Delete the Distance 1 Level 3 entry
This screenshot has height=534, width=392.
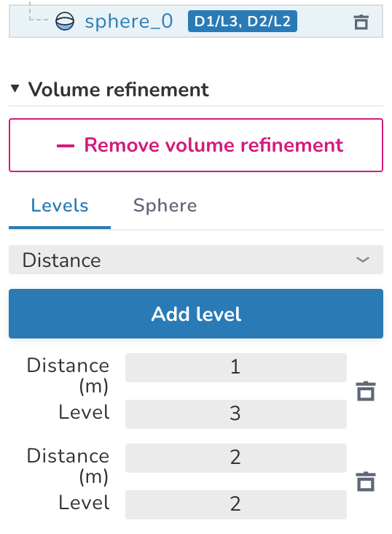click(x=366, y=391)
